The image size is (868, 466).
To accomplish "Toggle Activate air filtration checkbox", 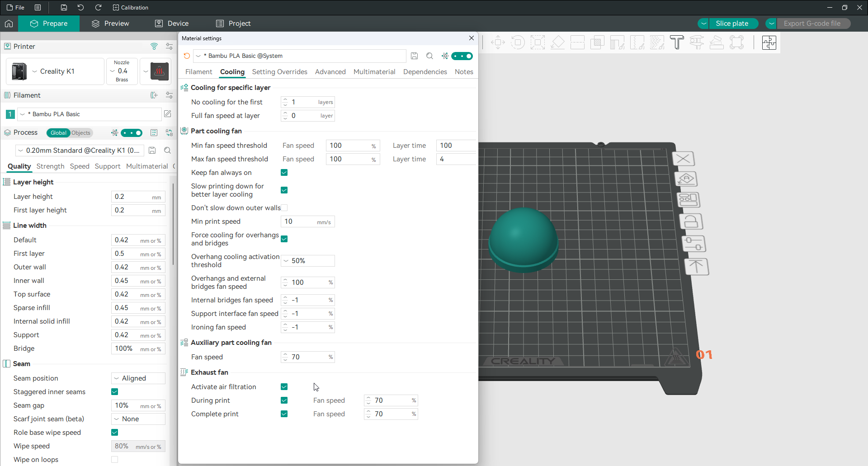I will point(284,387).
